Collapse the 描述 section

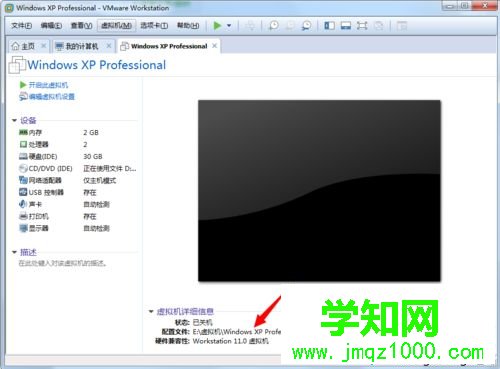(x=14, y=252)
